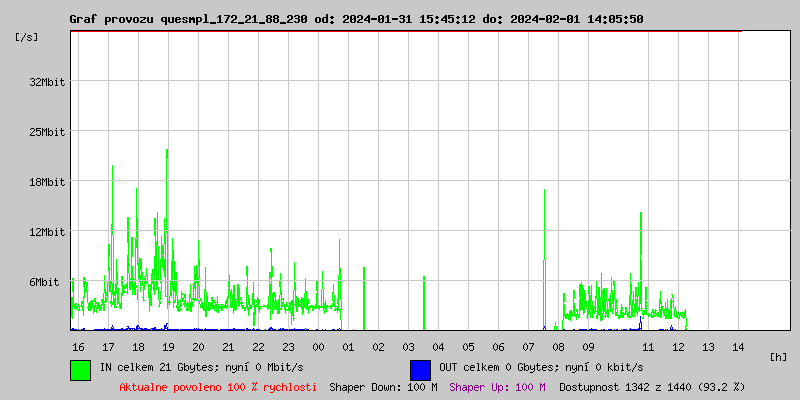
Task: Click the 'Dostupnost 1342 z 1440' availability text
Action: (x=652, y=386)
